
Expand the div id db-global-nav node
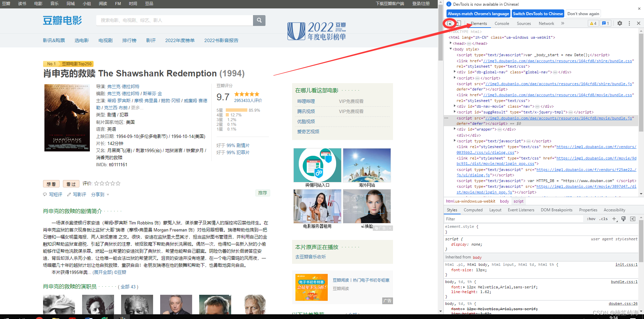pos(455,72)
